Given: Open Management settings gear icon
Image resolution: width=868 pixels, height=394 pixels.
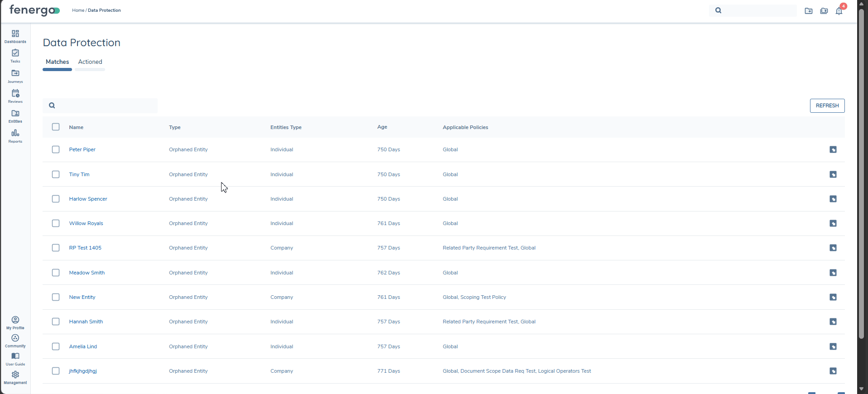Looking at the screenshot, I should [15, 378].
